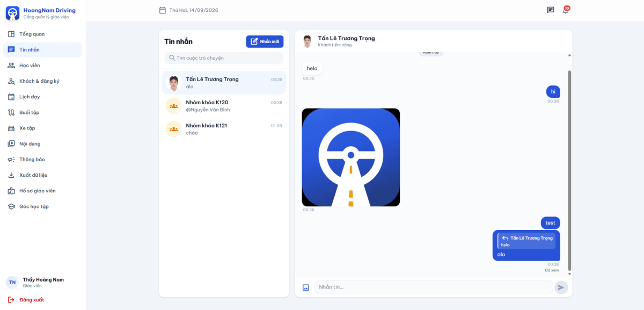This screenshot has height=310, width=644.
Task: Click the chat header avatar of Tấn Lê Trương Trọng
Action: pyautogui.click(x=308, y=41)
